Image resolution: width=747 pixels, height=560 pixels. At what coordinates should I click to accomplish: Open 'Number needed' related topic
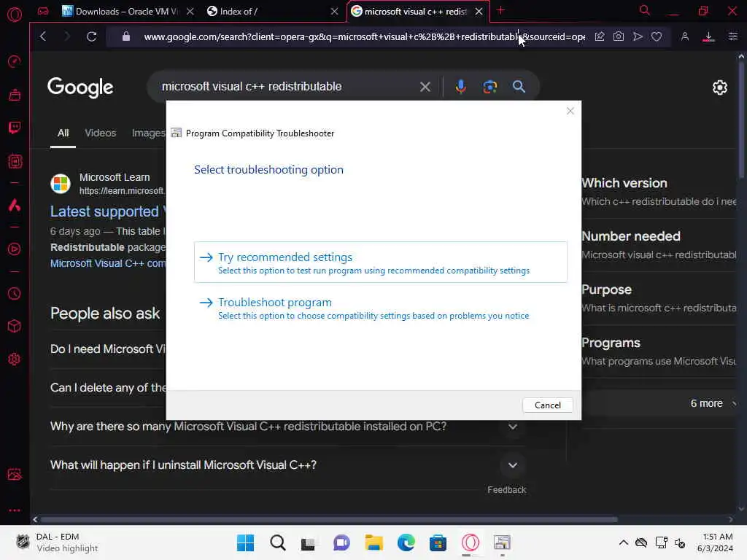[x=659, y=245]
